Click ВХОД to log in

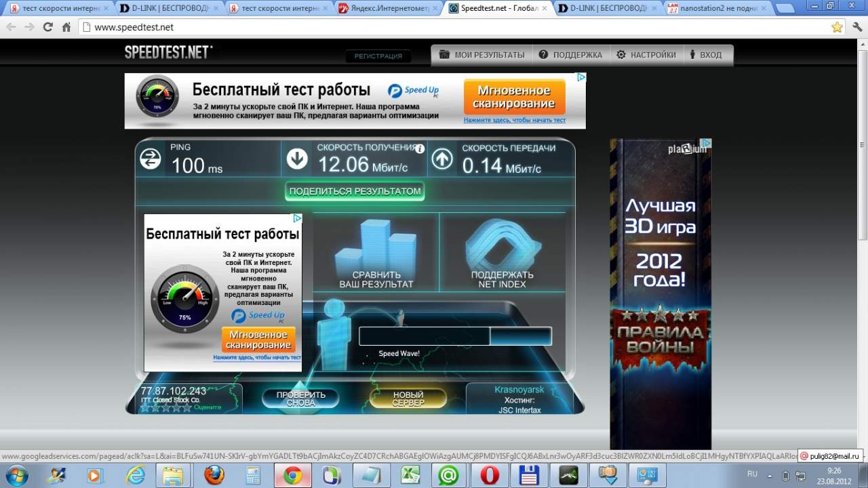(706, 55)
